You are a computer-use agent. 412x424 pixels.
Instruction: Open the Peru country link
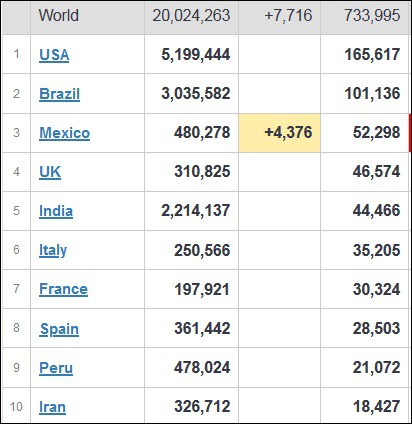pyautogui.click(x=56, y=368)
